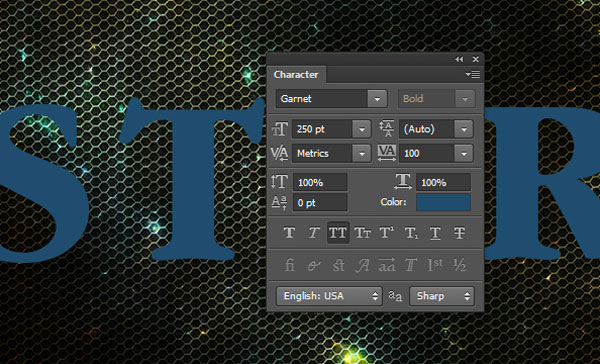Screen dimensions: 600x364
Task: Expand the (Auto) leading dropdown
Action: [464, 129]
